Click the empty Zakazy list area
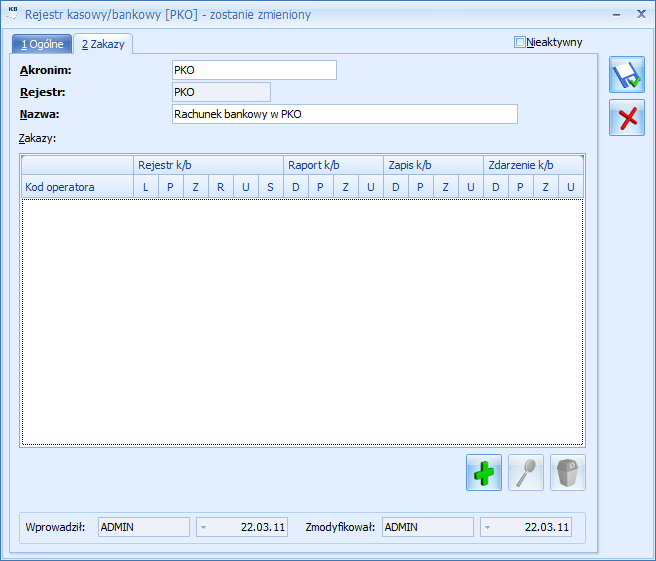The image size is (656, 561). click(302, 322)
